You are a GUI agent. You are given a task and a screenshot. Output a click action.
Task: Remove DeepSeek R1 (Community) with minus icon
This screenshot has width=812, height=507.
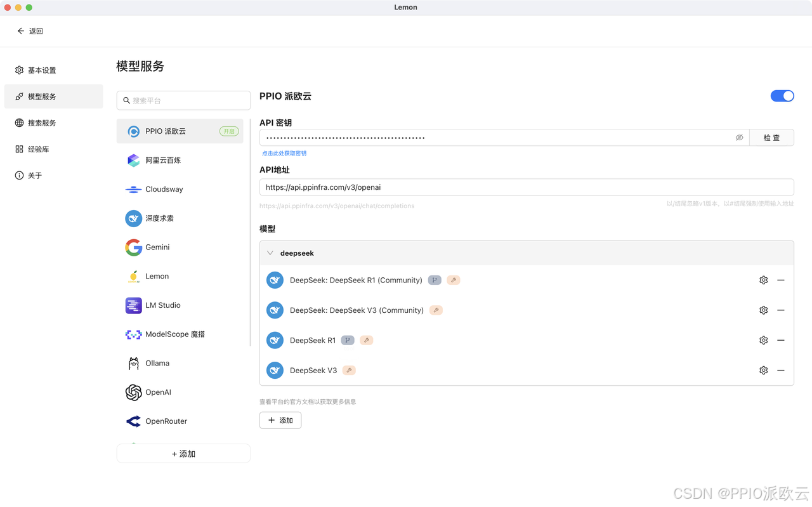tap(781, 280)
